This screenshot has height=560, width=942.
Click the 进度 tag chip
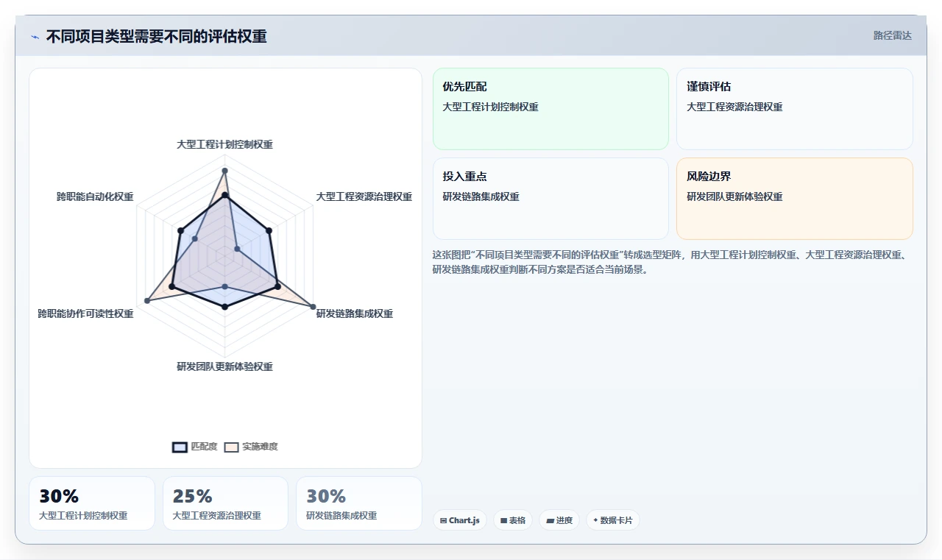click(x=559, y=520)
